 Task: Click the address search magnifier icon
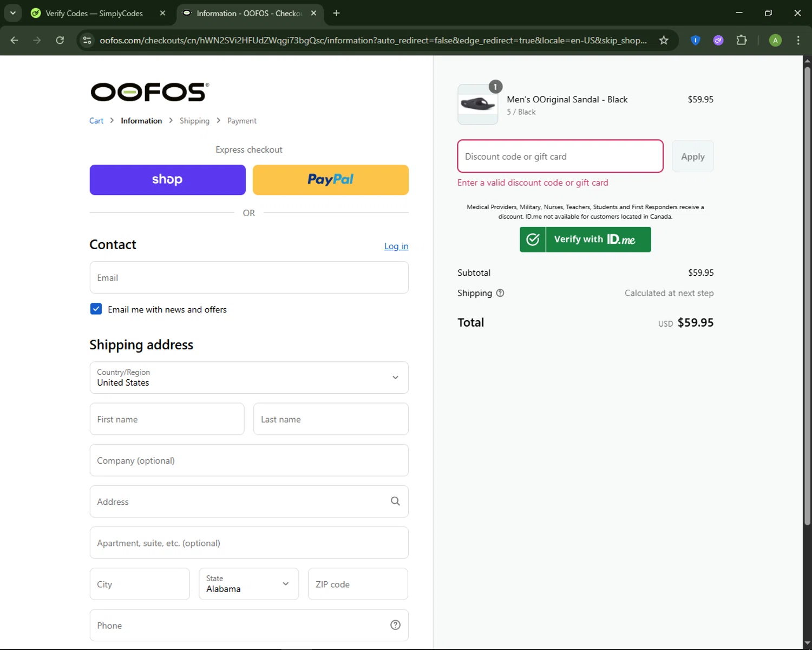[395, 502]
